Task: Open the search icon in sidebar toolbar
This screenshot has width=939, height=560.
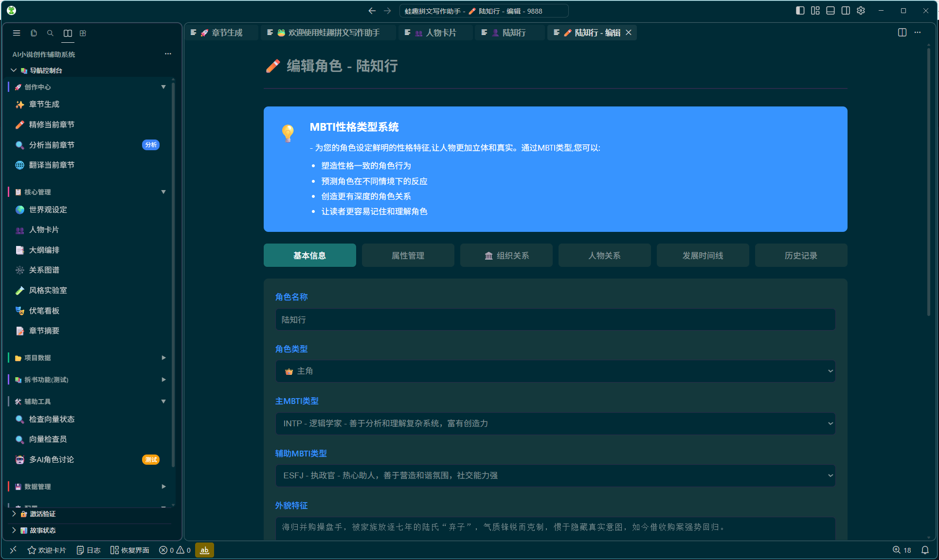Action: (50, 33)
